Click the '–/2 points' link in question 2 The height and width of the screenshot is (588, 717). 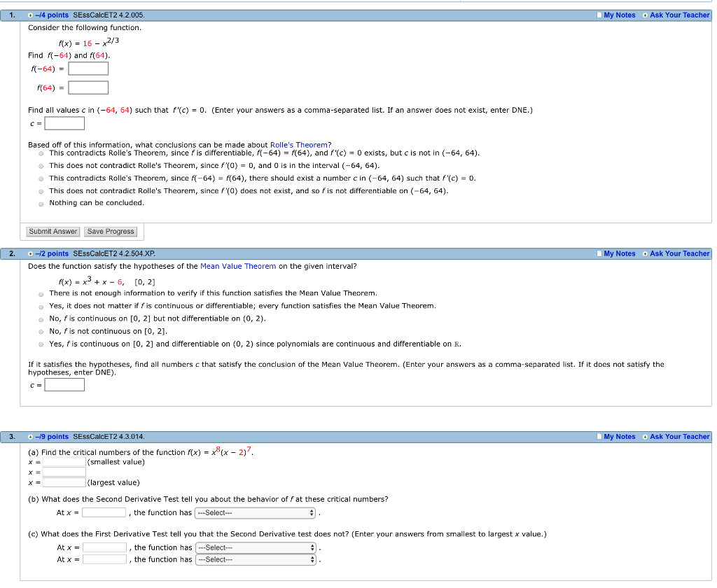tap(52, 254)
